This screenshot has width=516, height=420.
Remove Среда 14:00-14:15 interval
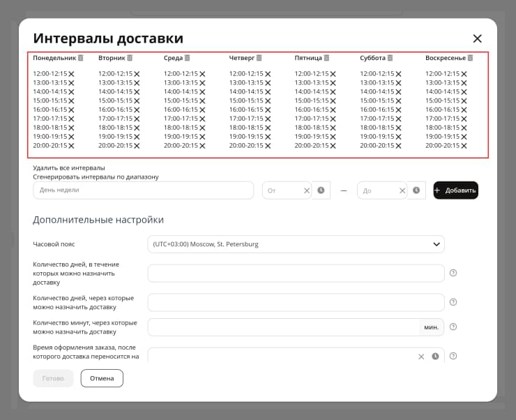(202, 92)
